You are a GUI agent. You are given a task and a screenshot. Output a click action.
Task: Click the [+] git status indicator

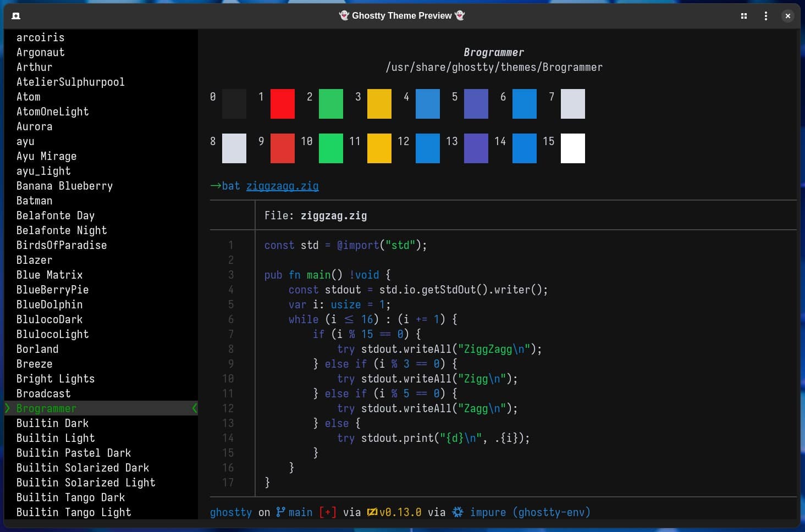click(328, 512)
